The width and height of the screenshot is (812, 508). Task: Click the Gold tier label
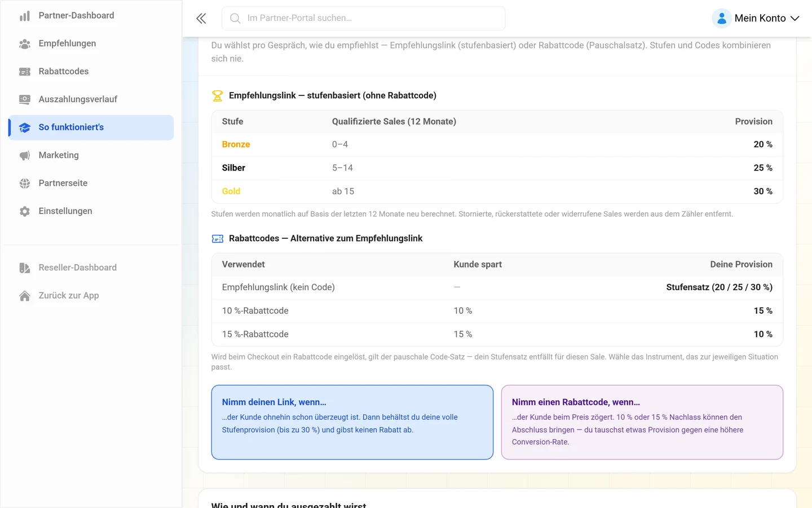(x=231, y=191)
